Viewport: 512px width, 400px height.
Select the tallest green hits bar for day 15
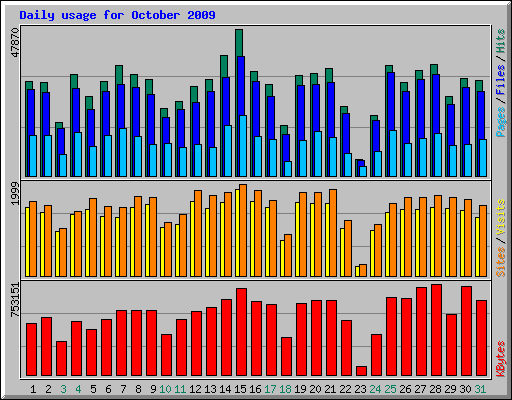tap(239, 43)
